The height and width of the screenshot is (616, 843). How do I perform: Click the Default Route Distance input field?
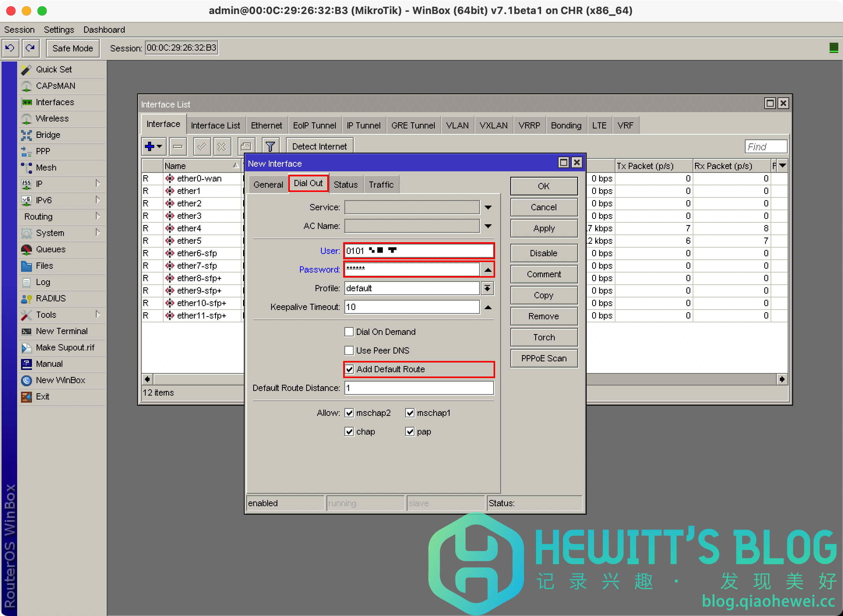point(419,388)
